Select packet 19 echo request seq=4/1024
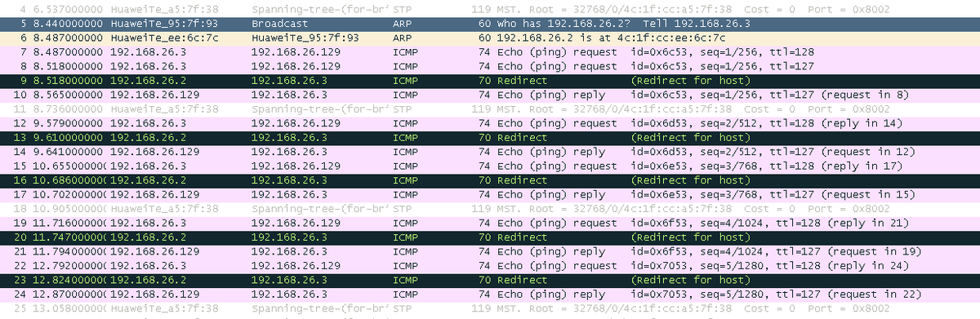 (x=490, y=222)
